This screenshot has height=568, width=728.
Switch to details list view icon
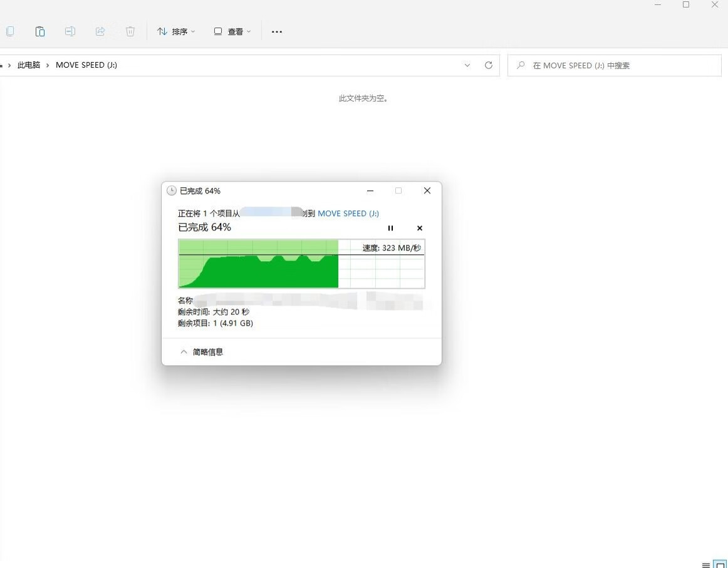(706, 565)
